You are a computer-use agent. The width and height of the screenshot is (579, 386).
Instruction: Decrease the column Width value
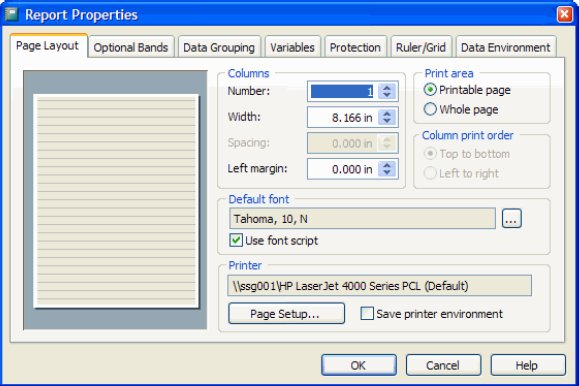coord(387,121)
